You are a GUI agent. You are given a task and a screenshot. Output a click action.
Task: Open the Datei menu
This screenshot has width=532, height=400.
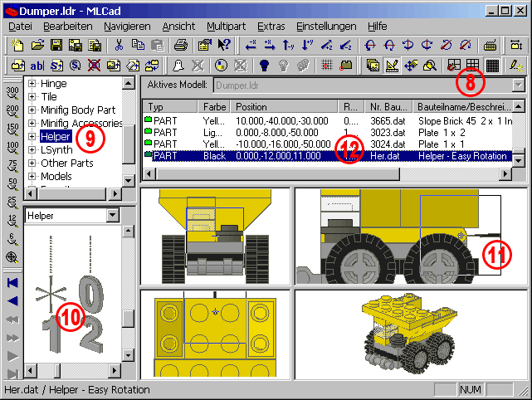tap(21, 26)
